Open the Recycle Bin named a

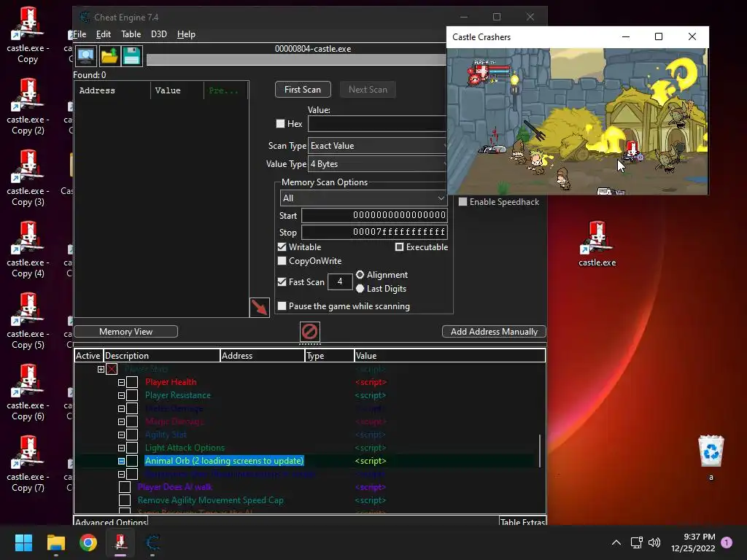tap(711, 458)
